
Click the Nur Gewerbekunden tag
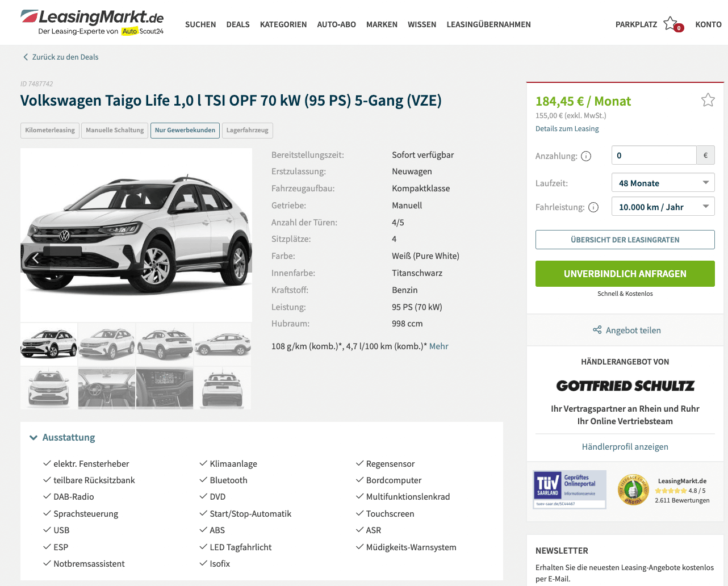[x=185, y=131]
